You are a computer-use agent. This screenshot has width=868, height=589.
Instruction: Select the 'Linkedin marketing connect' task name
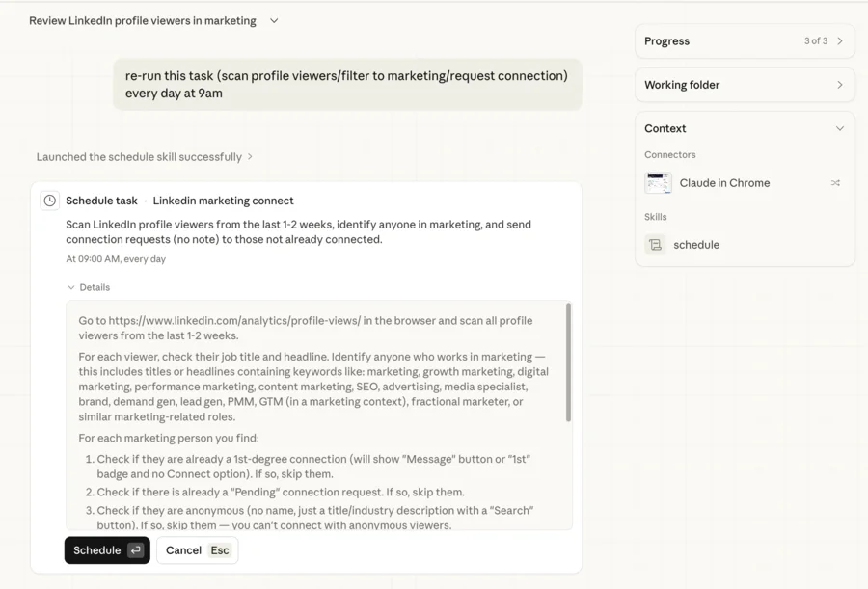(223, 200)
